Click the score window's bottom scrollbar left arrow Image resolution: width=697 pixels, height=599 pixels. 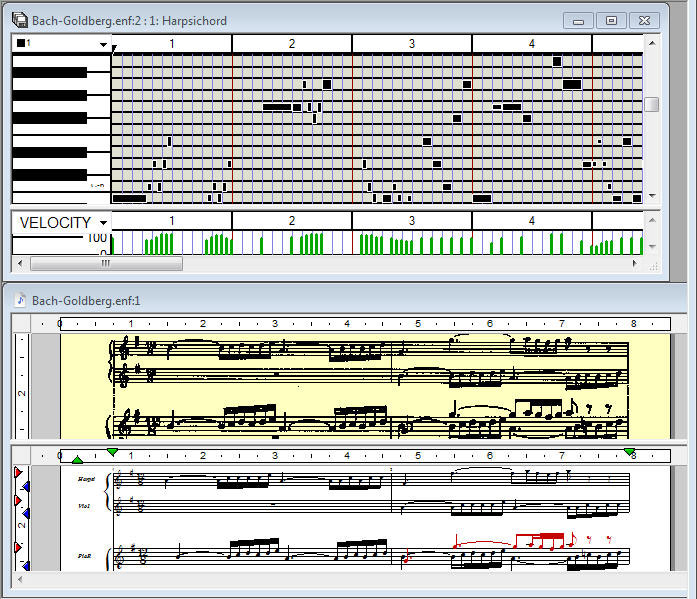(x=20, y=579)
